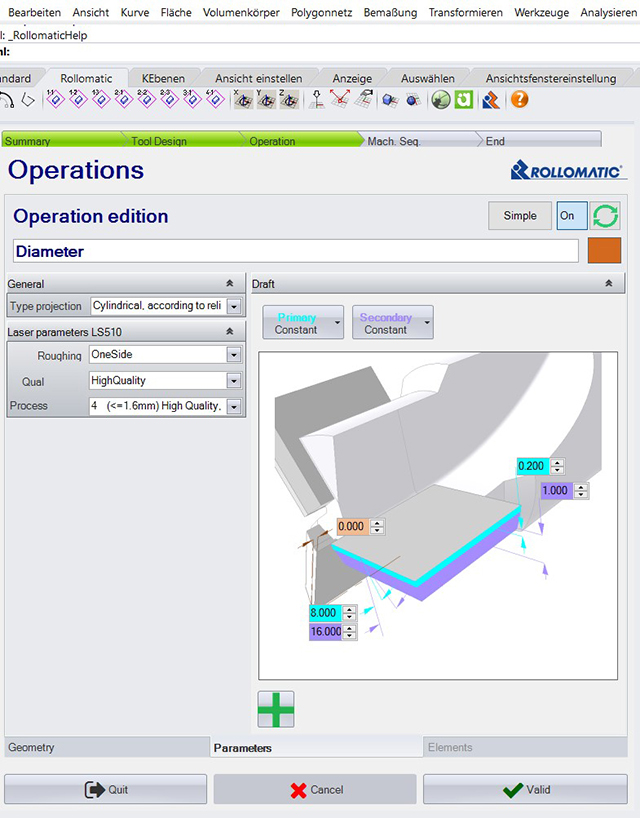Open the Transformieren menu

point(466,12)
